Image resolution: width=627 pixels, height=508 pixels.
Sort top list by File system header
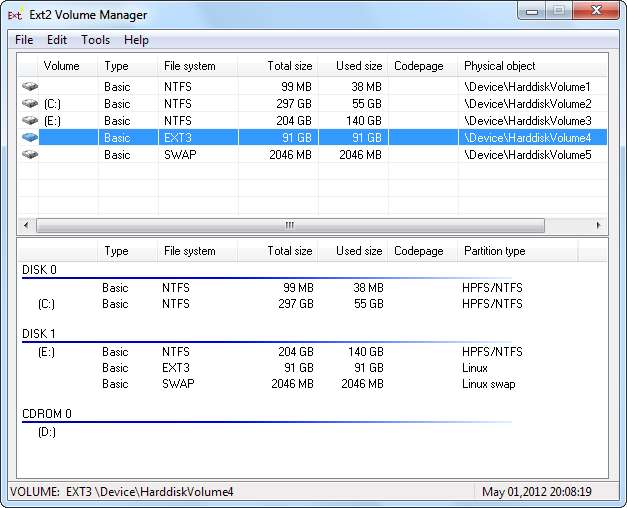(198, 66)
